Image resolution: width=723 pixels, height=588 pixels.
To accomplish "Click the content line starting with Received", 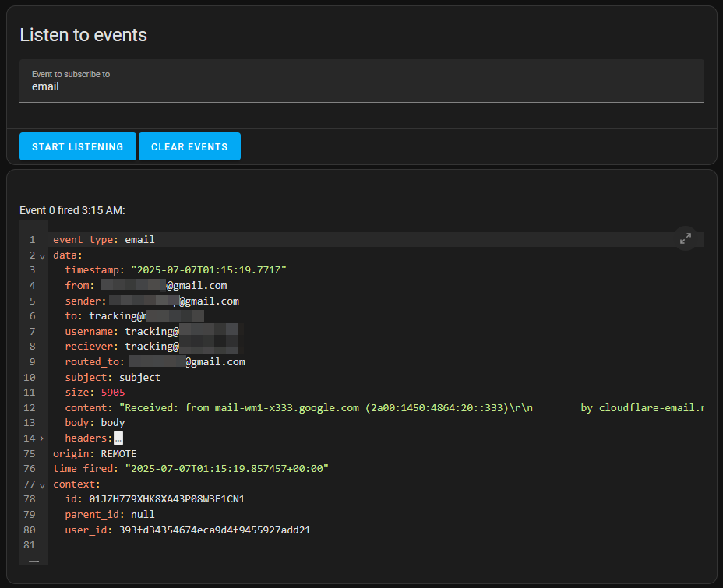I will 385,408.
